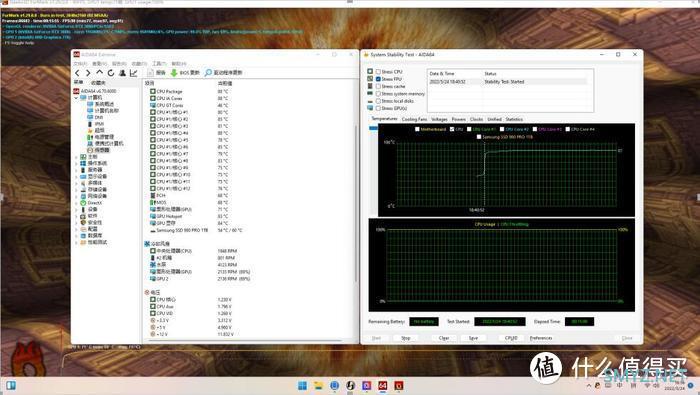Switch to the Clocks tab
Image resolution: width=700 pixels, height=395 pixels.
click(x=476, y=119)
